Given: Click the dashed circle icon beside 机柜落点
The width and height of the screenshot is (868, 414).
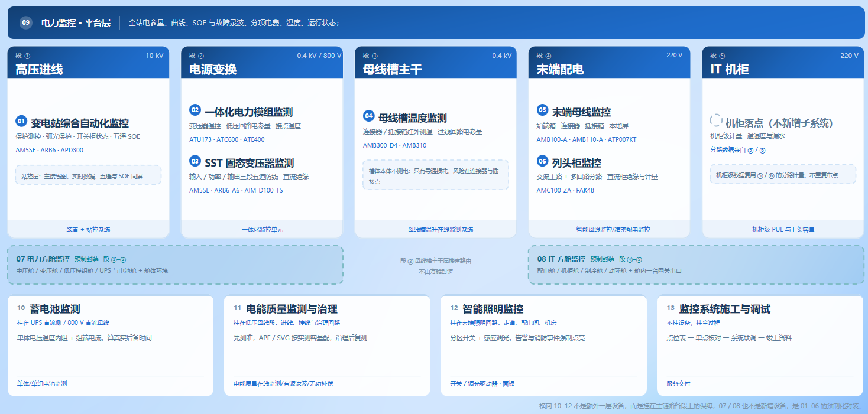Looking at the screenshot, I should [x=716, y=120].
